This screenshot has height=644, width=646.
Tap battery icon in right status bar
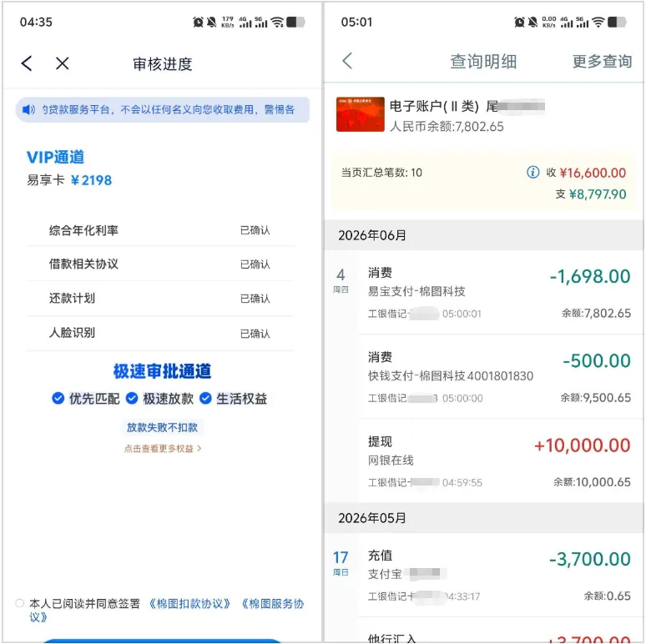(x=617, y=22)
